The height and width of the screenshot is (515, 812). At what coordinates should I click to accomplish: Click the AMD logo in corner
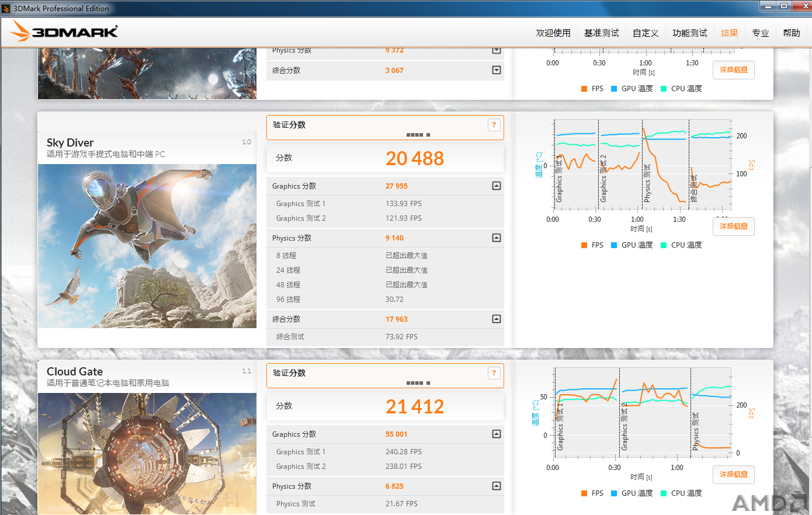coord(769,503)
